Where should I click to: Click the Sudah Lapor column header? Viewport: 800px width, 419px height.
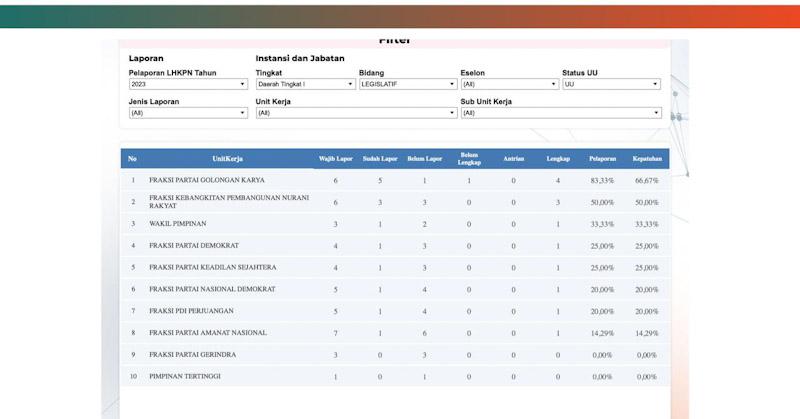pyautogui.click(x=380, y=159)
